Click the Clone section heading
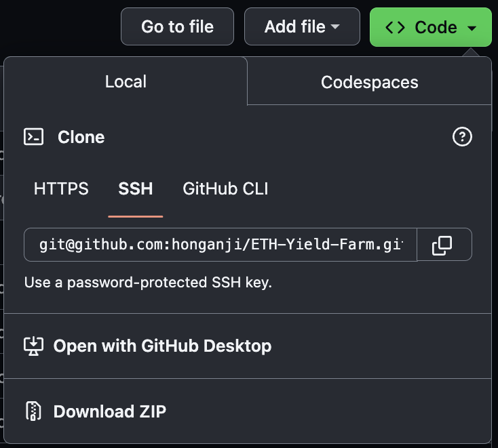Screen dimensions: 498x448 pyautogui.click(x=81, y=137)
